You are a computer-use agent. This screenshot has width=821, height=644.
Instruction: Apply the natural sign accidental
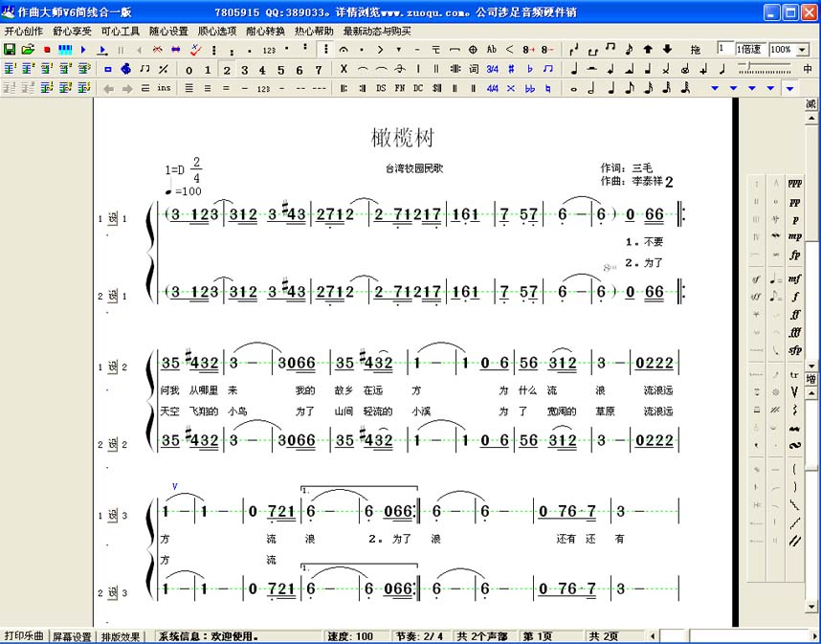click(x=547, y=88)
